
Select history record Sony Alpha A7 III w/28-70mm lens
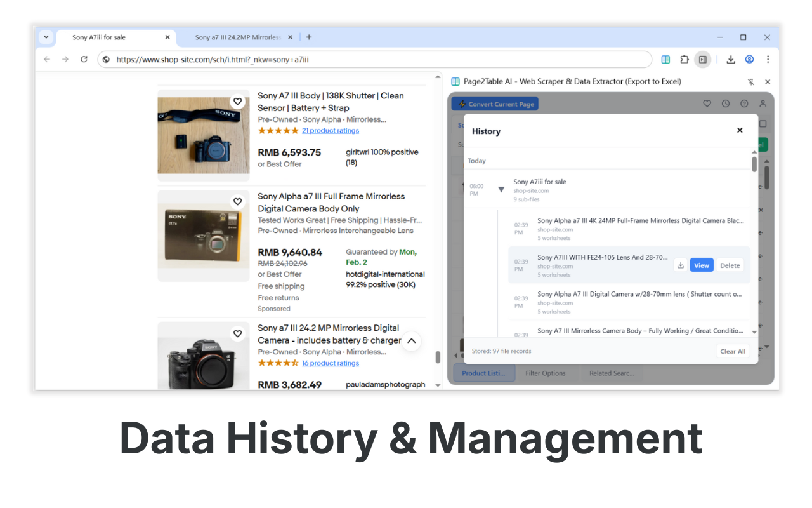[629, 302]
